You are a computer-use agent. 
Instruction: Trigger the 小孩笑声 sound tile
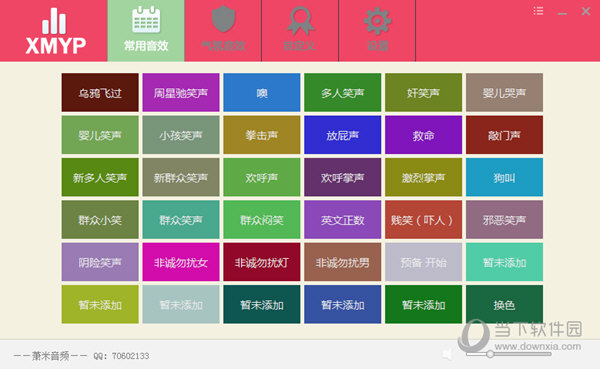[181, 135]
